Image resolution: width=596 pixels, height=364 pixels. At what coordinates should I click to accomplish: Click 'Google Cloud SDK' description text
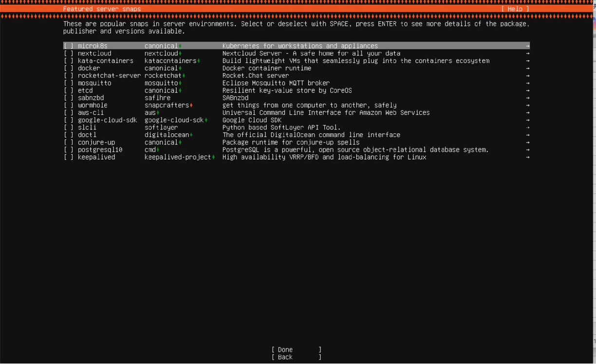click(x=252, y=120)
